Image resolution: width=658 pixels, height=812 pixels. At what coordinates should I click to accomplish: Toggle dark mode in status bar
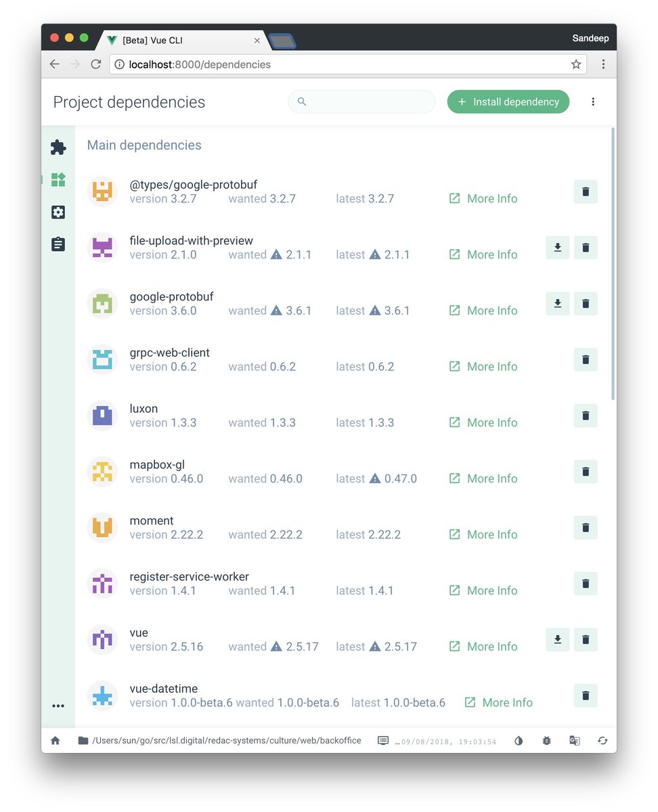tap(519, 740)
